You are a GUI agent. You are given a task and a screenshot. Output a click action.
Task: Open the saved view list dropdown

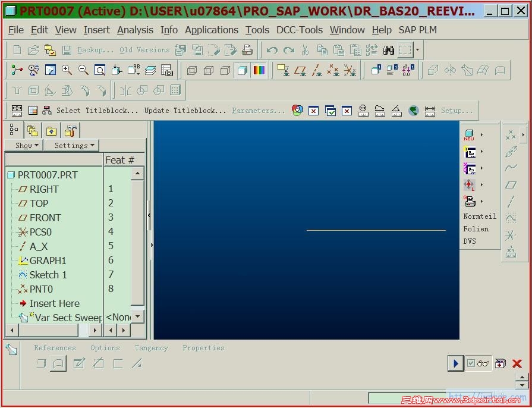pos(133,70)
